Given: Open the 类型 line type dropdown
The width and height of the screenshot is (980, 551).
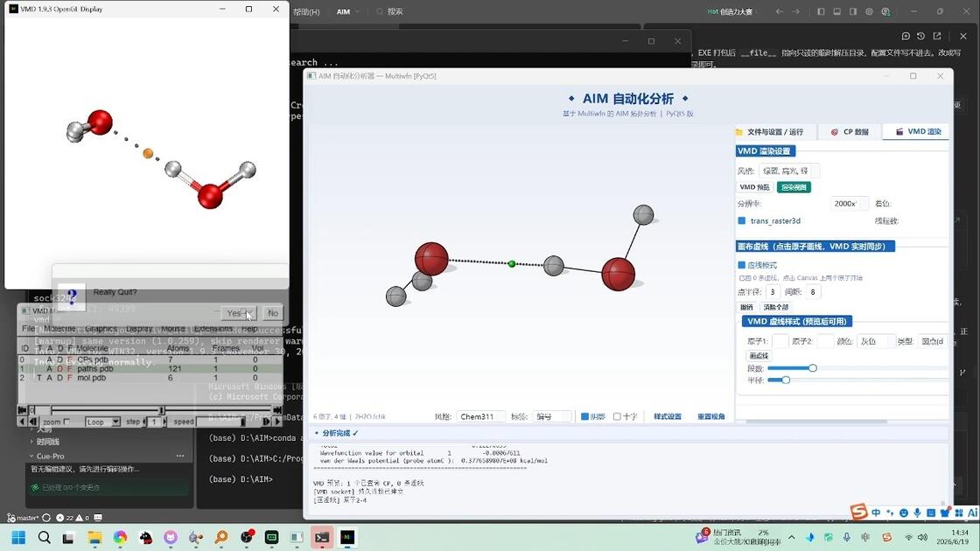Looking at the screenshot, I should click(x=933, y=341).
